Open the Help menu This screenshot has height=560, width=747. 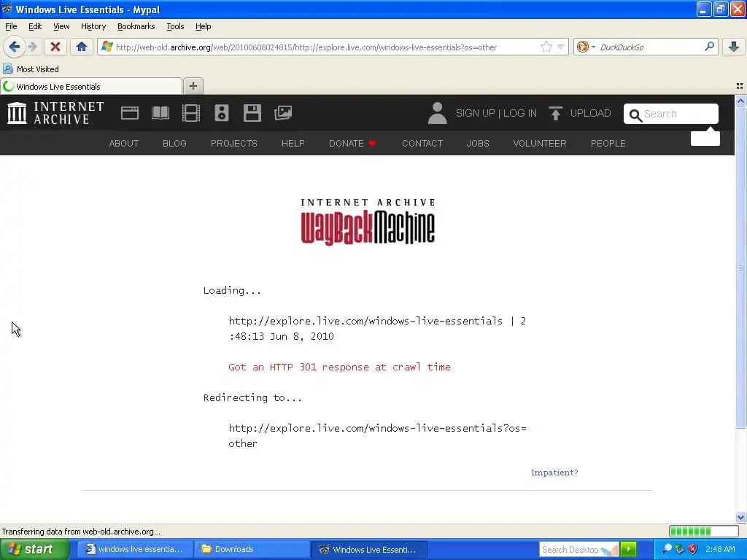[x=203, y=26]
